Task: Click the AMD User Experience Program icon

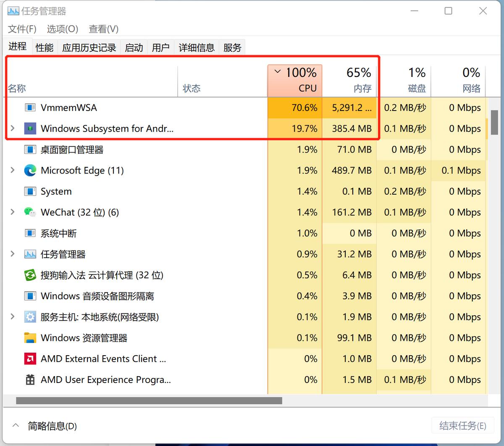Action: (29, 379)
